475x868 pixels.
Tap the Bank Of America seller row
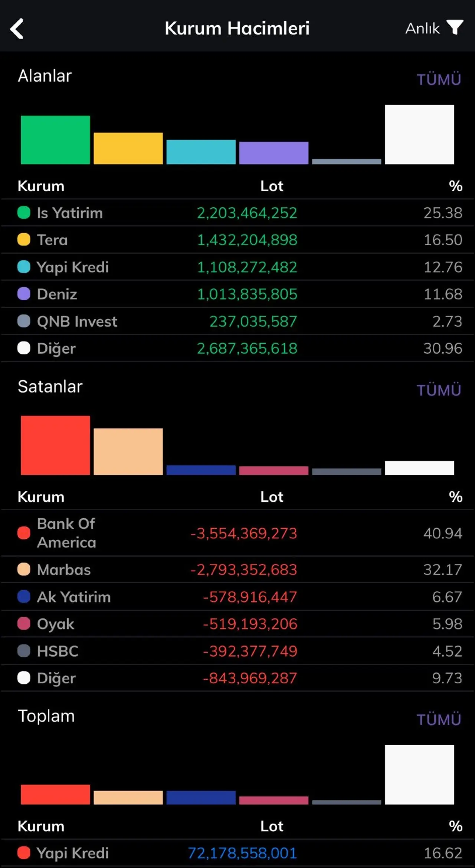pyautogui.click(x=237, y=533)
